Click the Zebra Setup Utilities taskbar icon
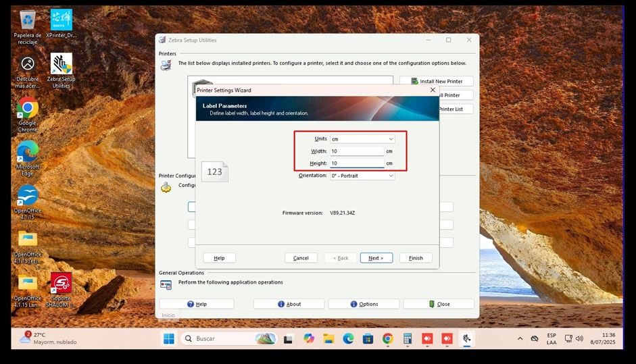This screenshot has width=636, height=364. (x=466, y=338)
